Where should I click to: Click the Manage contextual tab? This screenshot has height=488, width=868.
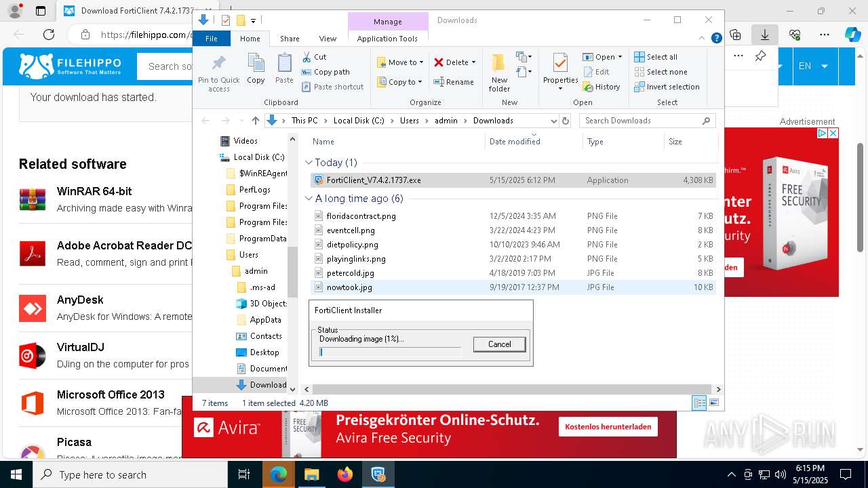click(388, 22)
